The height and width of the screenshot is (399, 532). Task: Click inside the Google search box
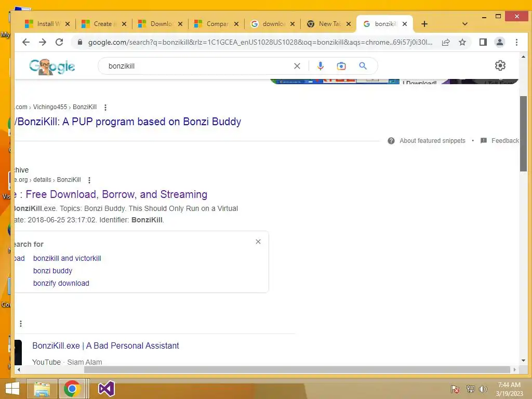pyautogui.click(x=197, y=66)
